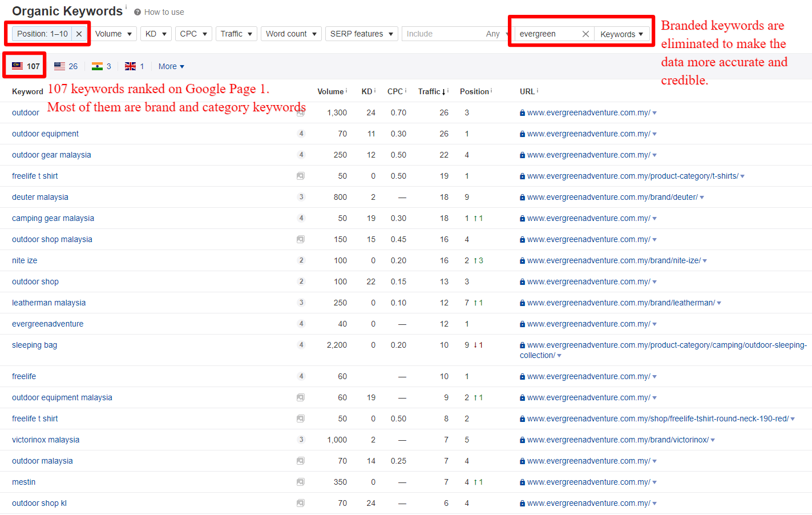Open the CPC filter dropdown

click(x=193, y=34)
